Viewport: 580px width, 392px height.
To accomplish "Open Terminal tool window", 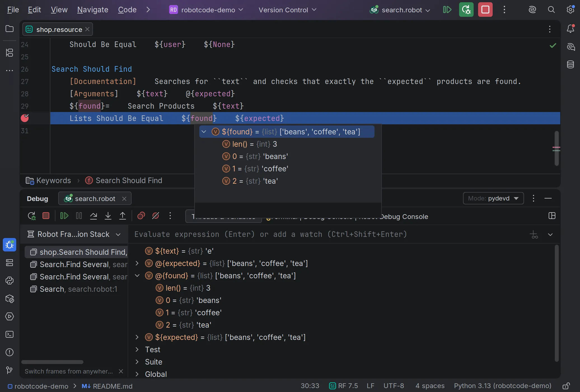I will point(10,334).
